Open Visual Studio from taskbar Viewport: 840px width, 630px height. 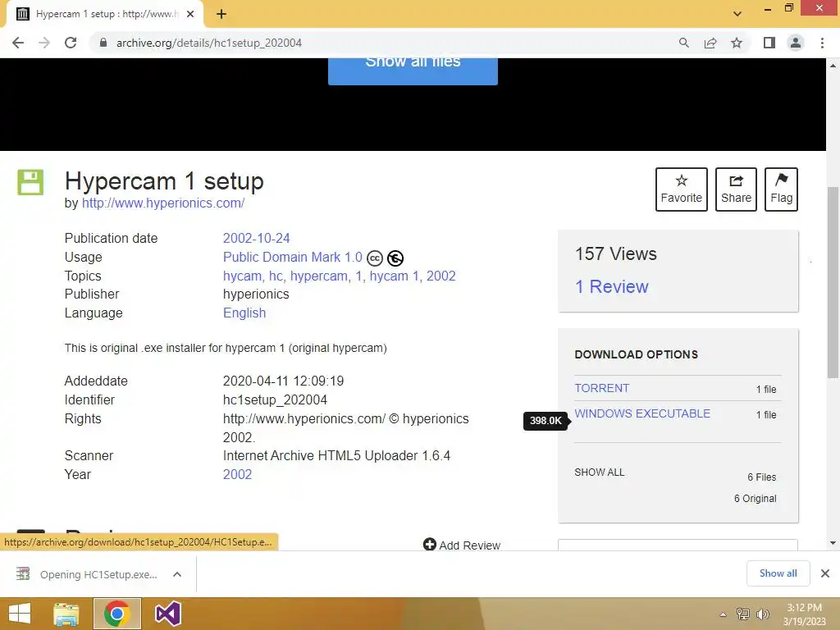point(167,614)
